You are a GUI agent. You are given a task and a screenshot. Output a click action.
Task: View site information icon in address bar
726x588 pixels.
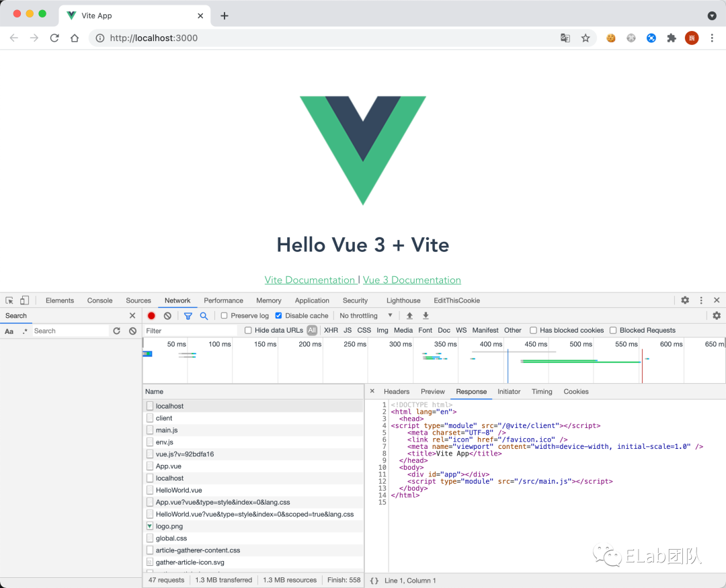(x=100, y=38)
